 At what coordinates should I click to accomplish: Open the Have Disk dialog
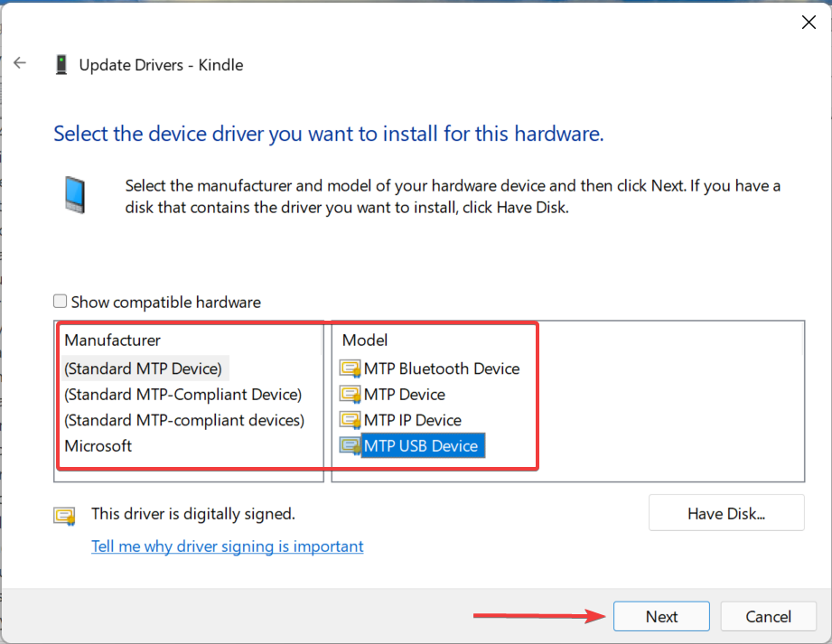point(726,512)
